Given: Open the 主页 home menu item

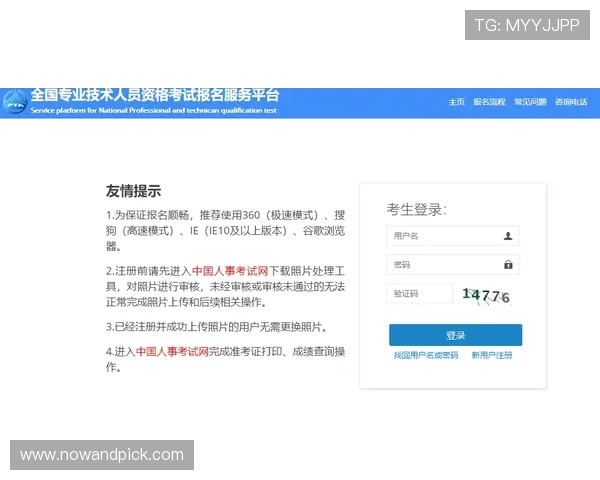Looking at the screenshot, I should point(457,102).
